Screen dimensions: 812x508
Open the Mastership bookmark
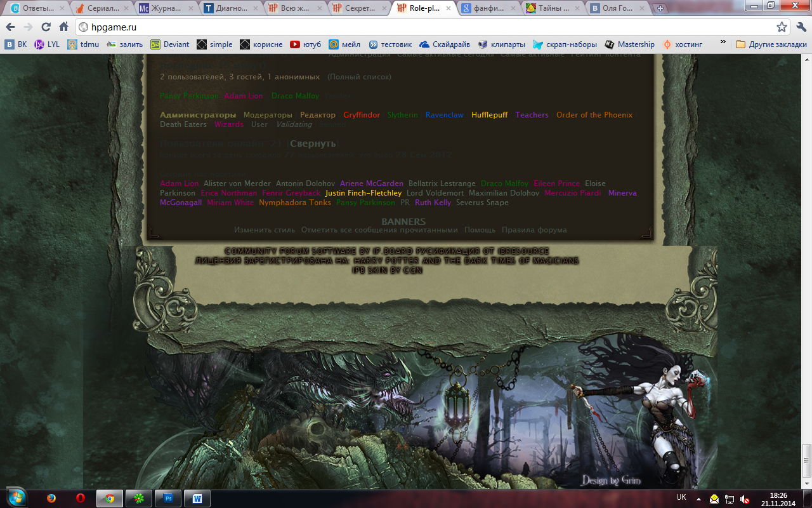629,44
